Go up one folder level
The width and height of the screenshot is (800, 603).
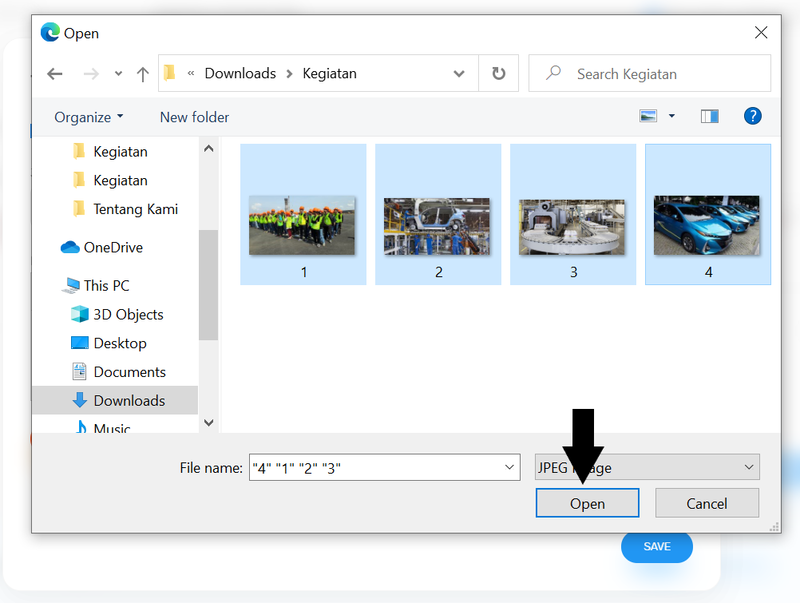click(x=143, y=74)
